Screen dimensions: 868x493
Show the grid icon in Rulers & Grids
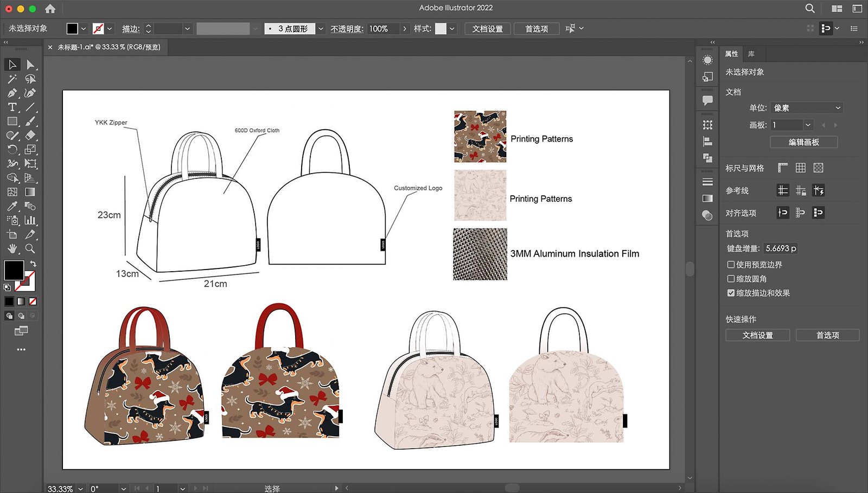(x=800, y=168)
